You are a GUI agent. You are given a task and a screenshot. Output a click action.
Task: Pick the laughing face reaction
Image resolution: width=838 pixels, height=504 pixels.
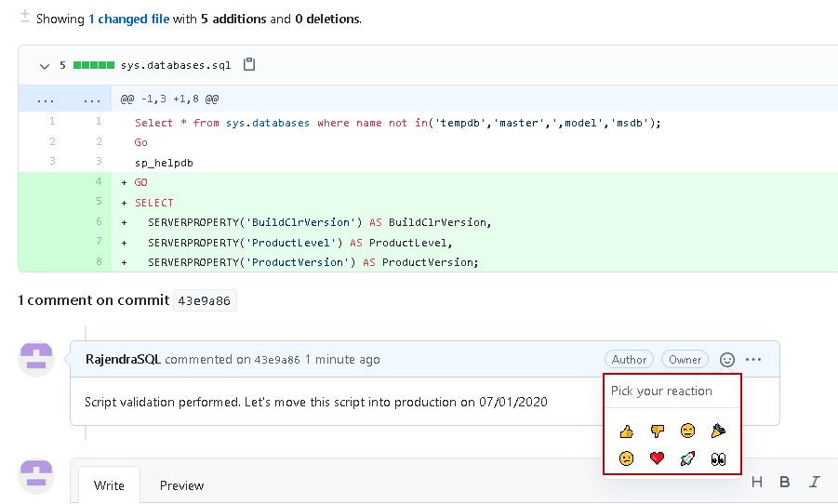687,431
